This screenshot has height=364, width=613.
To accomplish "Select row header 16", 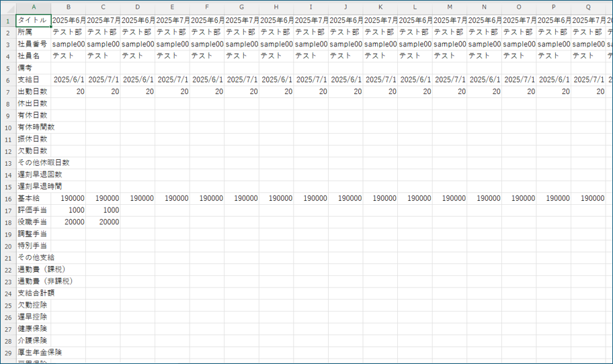I will [x=8, y=198].
